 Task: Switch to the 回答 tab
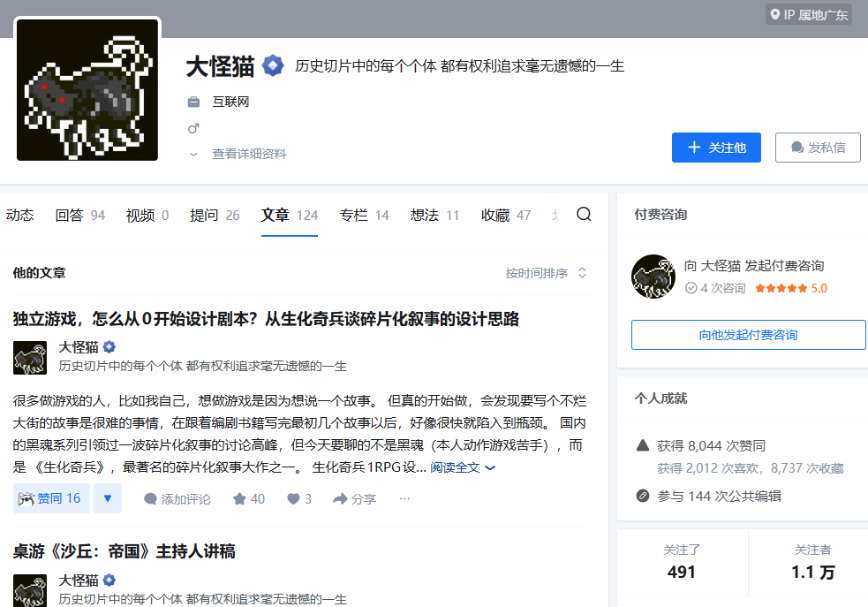[x=79, y=215]
